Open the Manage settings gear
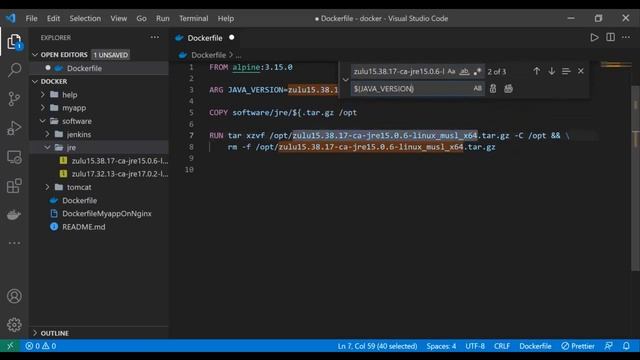Viewport: 640px width, 360px height. 14,325
